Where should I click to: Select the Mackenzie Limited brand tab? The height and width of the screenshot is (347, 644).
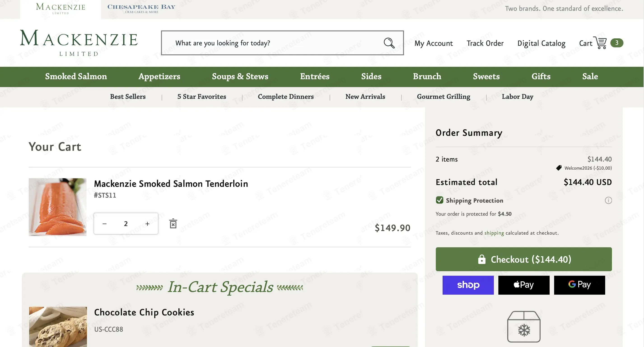61,9
